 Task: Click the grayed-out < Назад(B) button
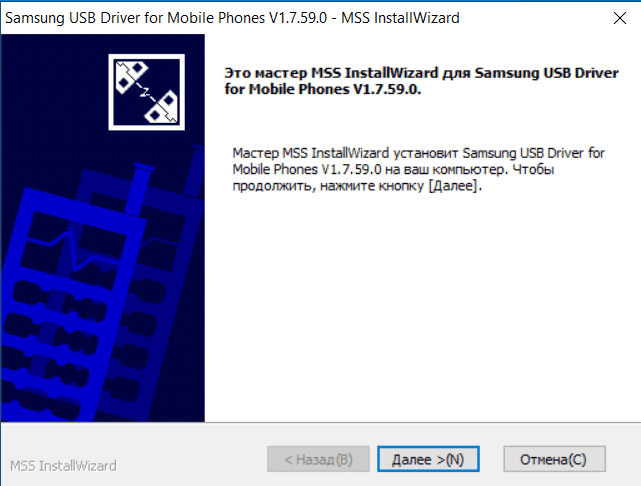click(318, 459)
